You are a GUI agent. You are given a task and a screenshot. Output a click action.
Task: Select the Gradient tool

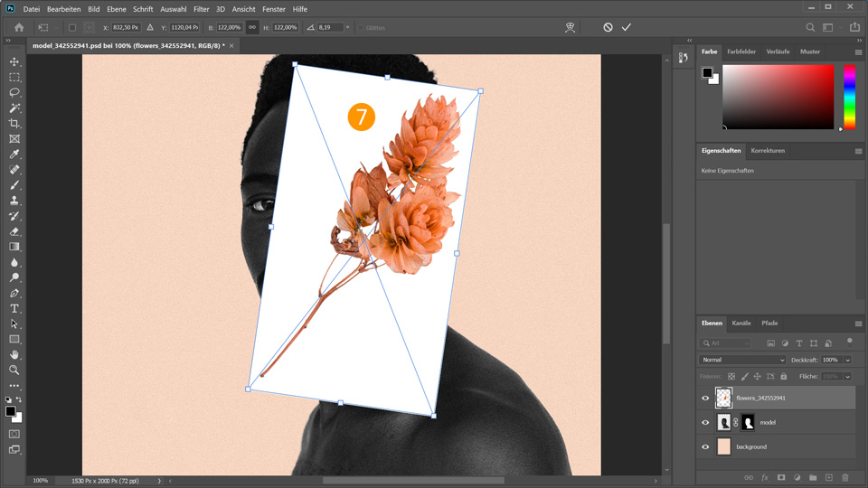pyautogui.click(x=14, y=247)
